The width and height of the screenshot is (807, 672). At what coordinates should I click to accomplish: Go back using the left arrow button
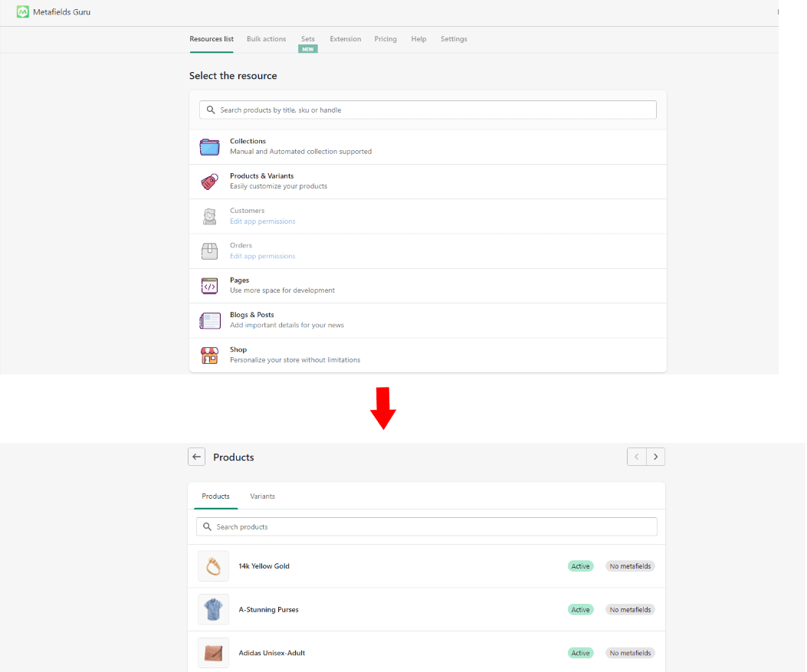[x=197, y=457]
